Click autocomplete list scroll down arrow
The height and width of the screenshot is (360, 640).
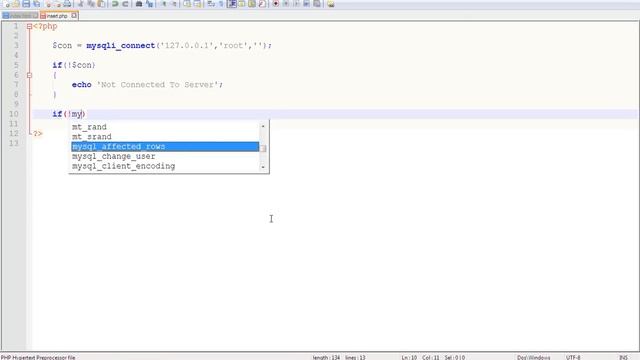click(x=263, y=167)
